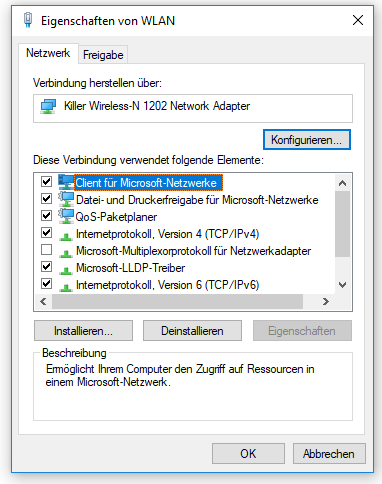Click the vertical scrollbar thumb in list
The image size is (382, 484).
[x=342, y=224]
